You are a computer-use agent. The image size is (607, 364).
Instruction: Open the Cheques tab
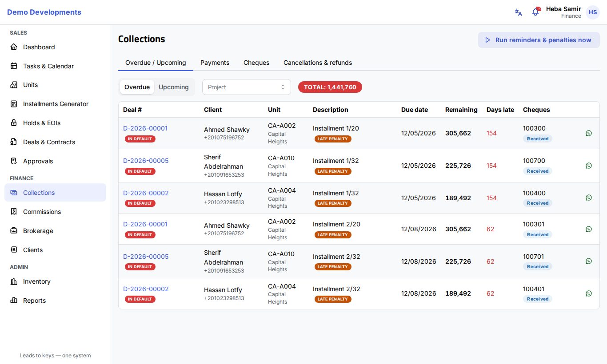pyautogui.click(x=256, y=63)
